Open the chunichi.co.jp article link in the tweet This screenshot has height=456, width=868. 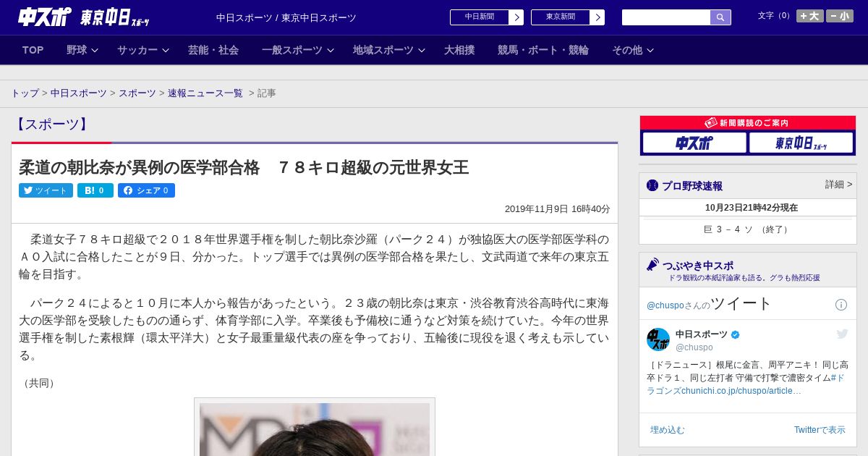pos(741,391)
